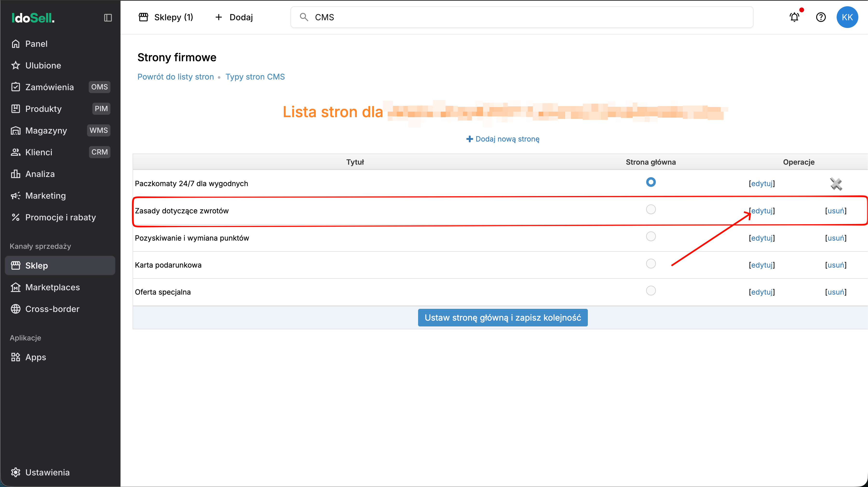Click the Oferta specjalna title text
Image resolution: width=868 pixels, height=487 pixels.
coord(163,292)
